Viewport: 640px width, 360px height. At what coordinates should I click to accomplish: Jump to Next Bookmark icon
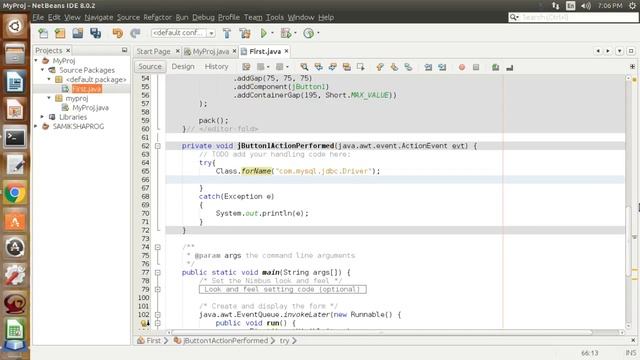tap(394, 67)
